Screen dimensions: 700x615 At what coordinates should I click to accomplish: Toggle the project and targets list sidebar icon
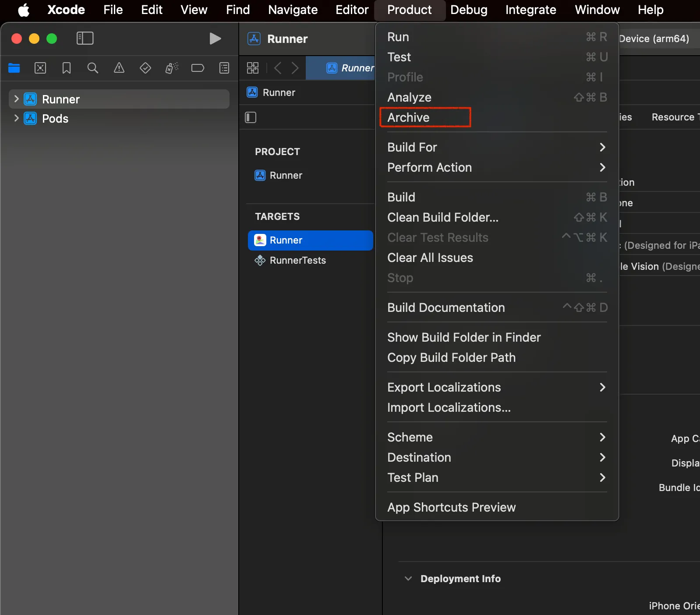click(251, 117)
